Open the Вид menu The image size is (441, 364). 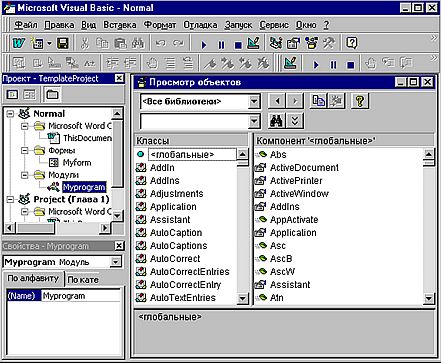[88, 25]
